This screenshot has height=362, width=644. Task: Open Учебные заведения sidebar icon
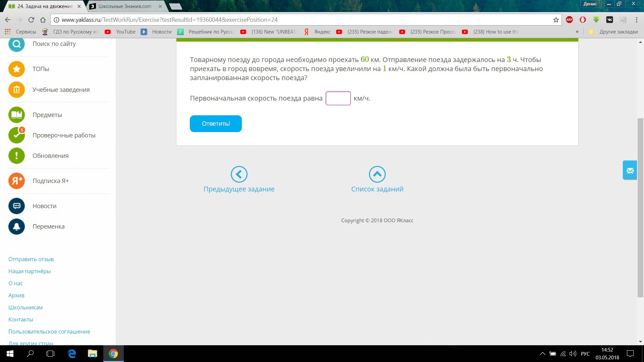click(16, 90)
